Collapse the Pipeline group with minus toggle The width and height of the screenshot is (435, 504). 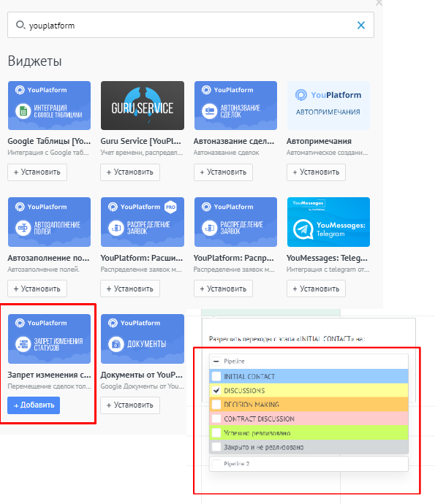[x=216, y=362]
